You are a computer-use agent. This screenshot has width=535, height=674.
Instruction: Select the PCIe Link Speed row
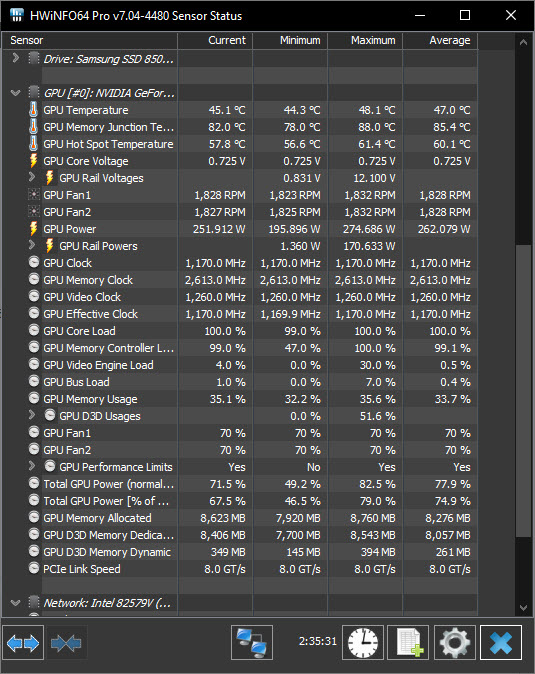240,569
